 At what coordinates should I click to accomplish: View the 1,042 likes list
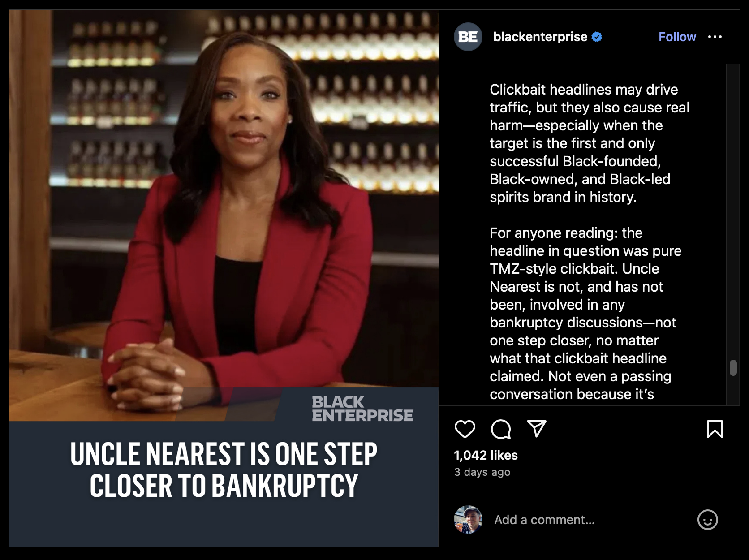(x=486, y=455)
